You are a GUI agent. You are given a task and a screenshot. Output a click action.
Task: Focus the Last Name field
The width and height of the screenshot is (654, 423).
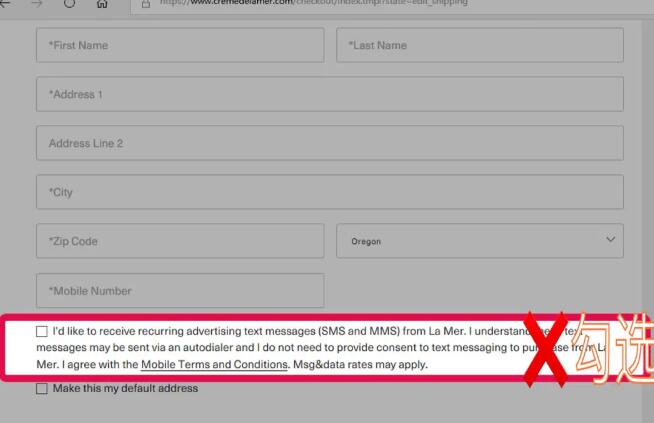pos(480,45)
